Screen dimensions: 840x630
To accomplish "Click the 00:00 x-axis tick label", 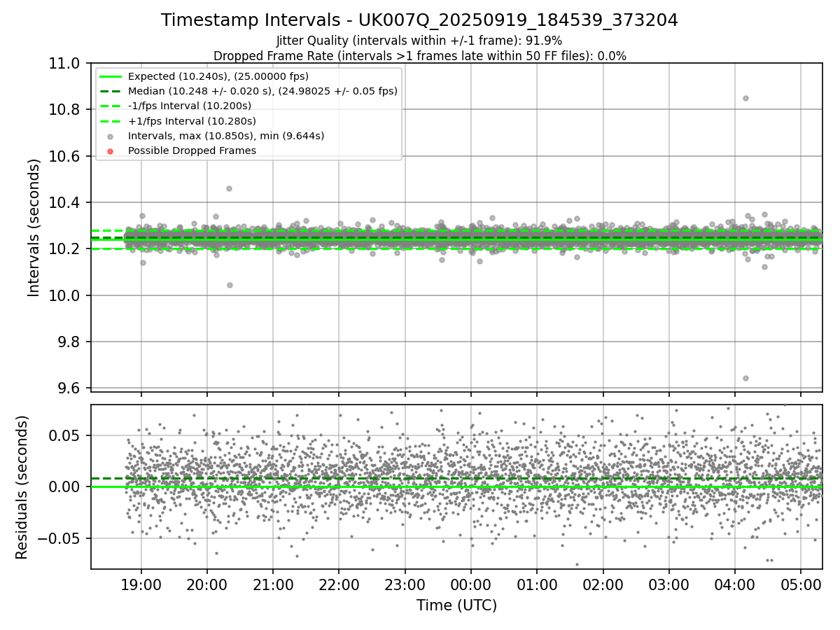I will [470, 585].
